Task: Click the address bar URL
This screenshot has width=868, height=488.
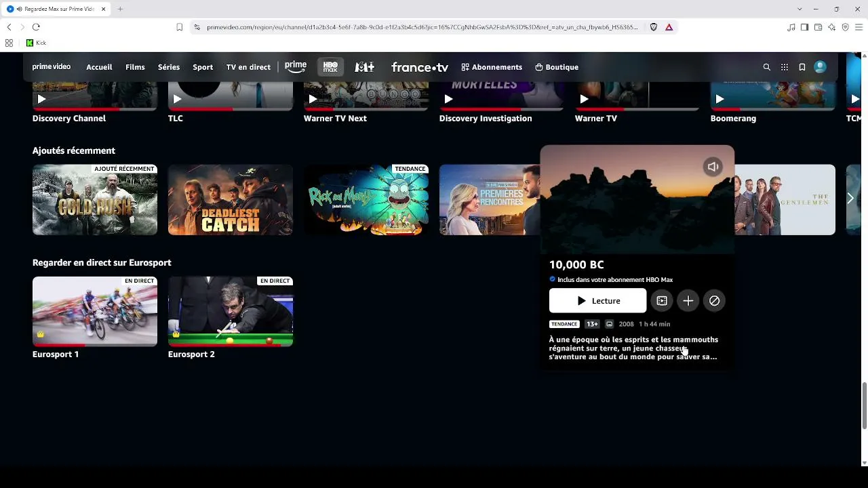Action: 422,27
